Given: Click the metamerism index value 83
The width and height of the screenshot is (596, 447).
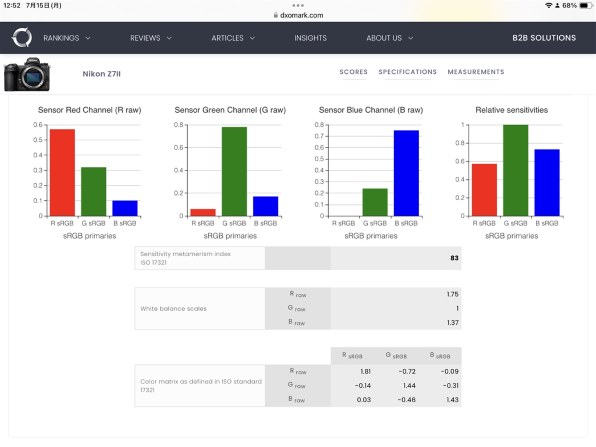Looking at the screenshot, I should (x=454, y=258).
